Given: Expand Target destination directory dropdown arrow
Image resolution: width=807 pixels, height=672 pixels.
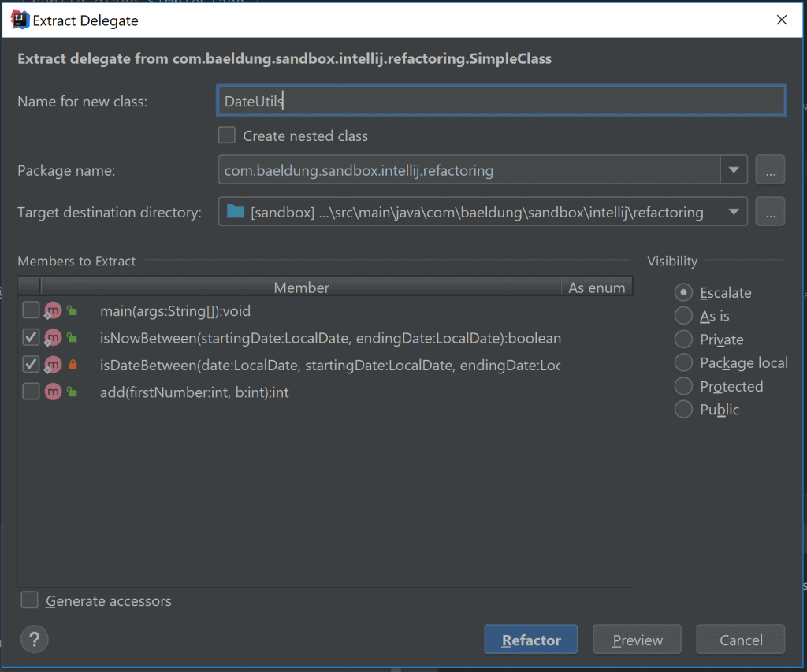Looking at the screenshot, I should pyautogui.click(x=734, y=211).
